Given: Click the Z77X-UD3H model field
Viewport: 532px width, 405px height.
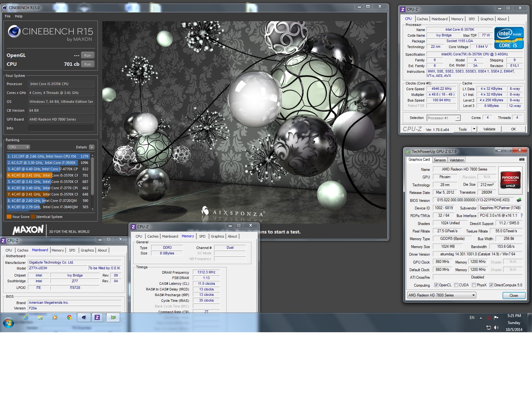Looking at the screenshot, I should click(58, 268).
